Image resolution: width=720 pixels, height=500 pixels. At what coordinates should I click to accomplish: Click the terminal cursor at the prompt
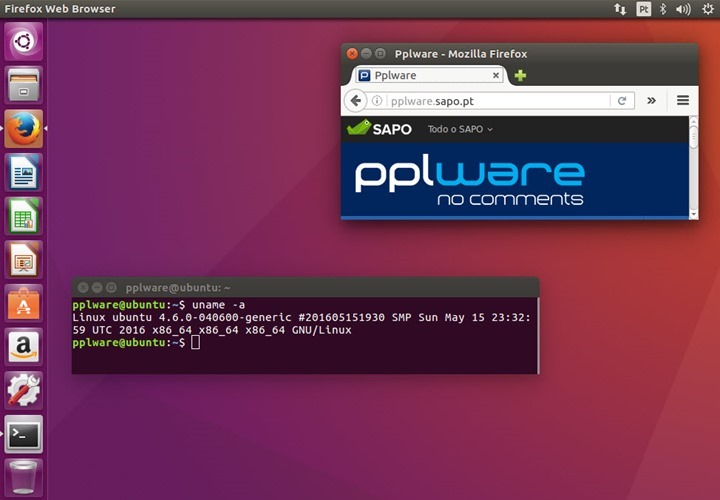tap(195, 342)
